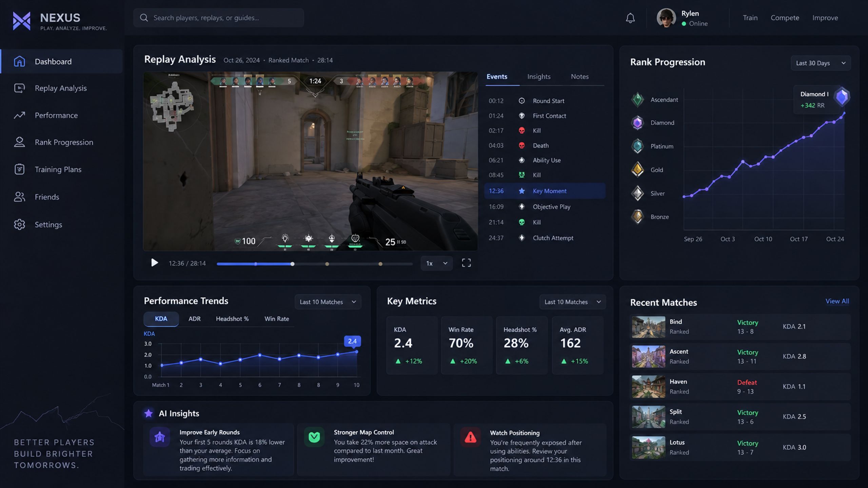Jump to the last marker on the replay timeline

[380, 264]
